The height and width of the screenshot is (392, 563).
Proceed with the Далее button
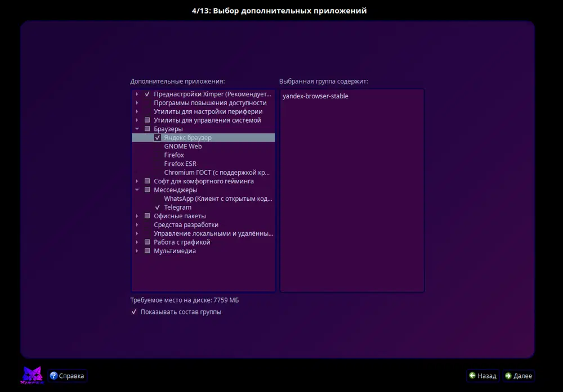tap(519, 376)
